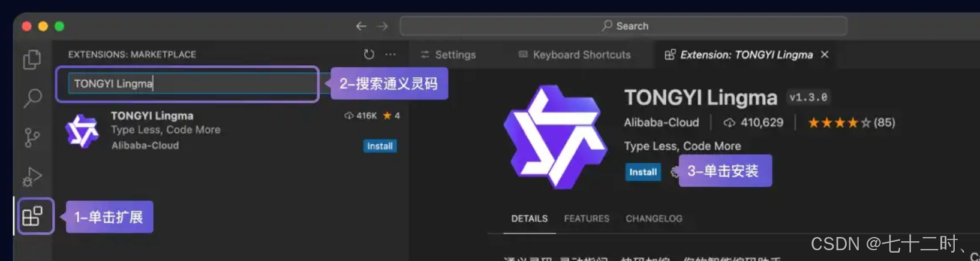The height and width of the screenshot is (261, 980).
Task: Click the TONGYI Lingma extension title heading
Action: click(x=701, y=98)
